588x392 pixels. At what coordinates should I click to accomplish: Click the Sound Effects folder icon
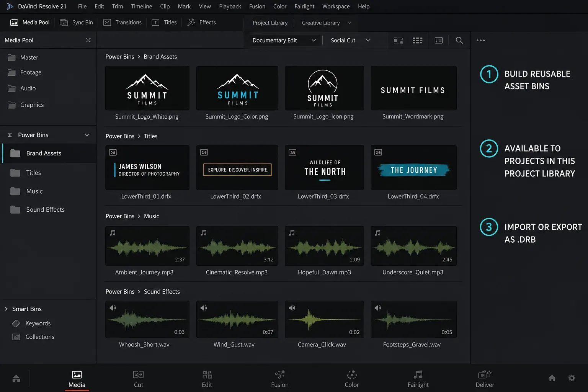(15, 210)
